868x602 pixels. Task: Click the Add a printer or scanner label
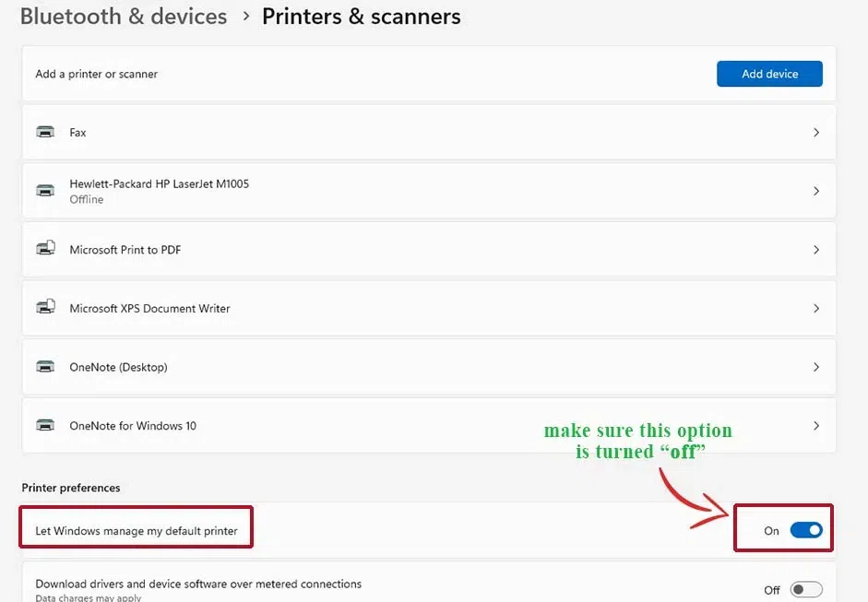click(x=96, y=74)
